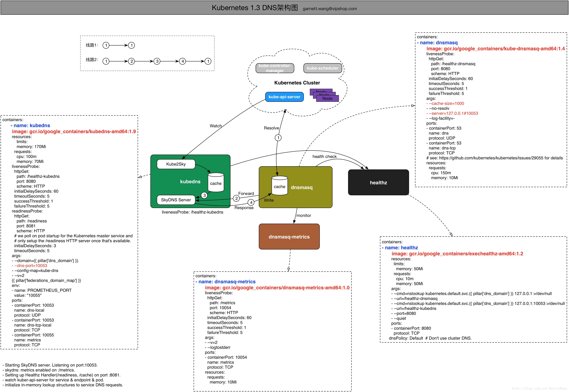This screenshot has height=392, width=569.
Task: Click the '--server=127.0.0.1#10053' argument
Action: click(452, 113)
